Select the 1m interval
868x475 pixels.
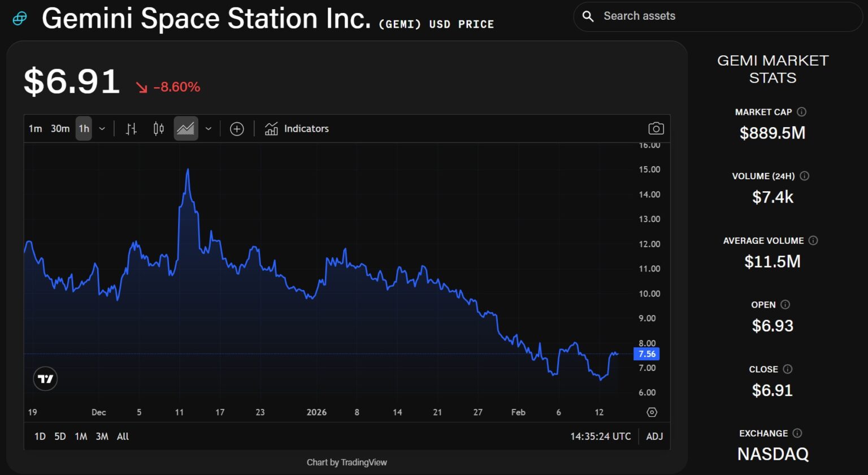(x=35, y=129)
